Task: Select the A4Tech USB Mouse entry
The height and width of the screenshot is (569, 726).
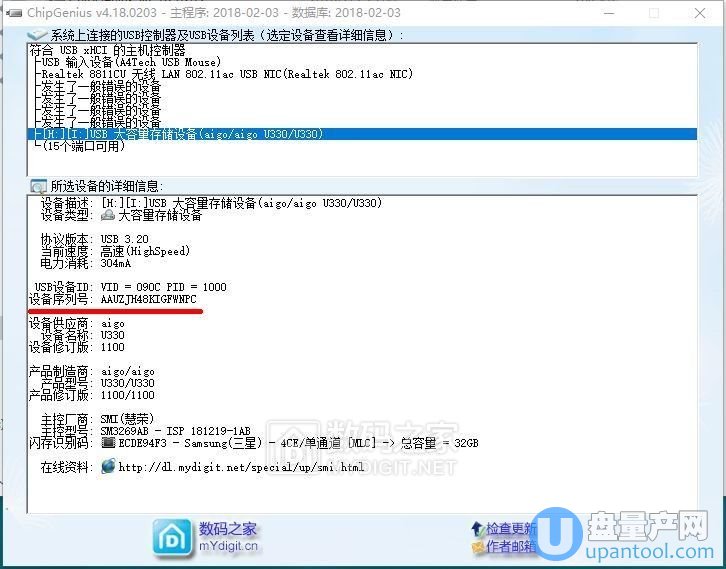Action: click(x=132, y=62)
